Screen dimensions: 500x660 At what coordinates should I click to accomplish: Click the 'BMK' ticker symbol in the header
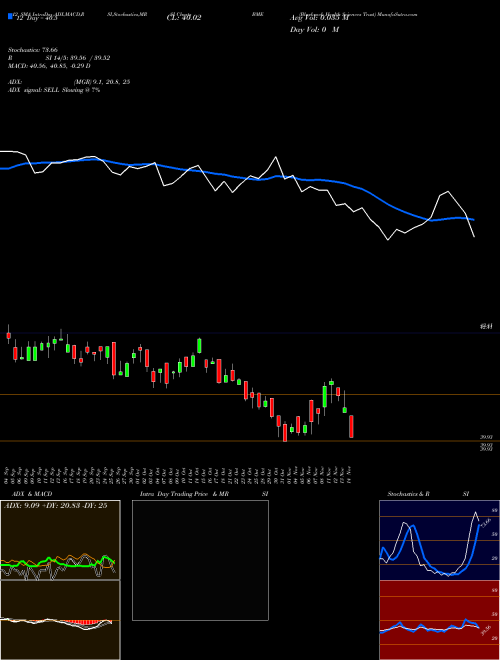coord(258,14)
